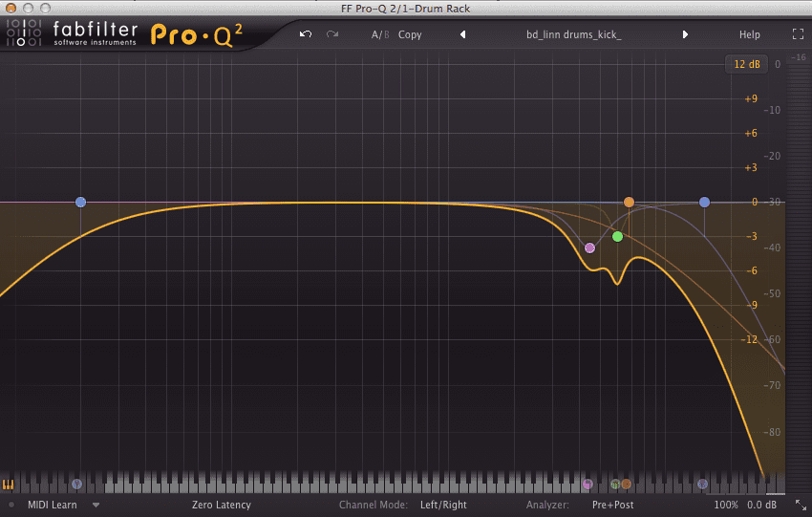812x517 pixels.
Task: Click the MIDI activity indicator dot
Action: click(x=11, y=505)
